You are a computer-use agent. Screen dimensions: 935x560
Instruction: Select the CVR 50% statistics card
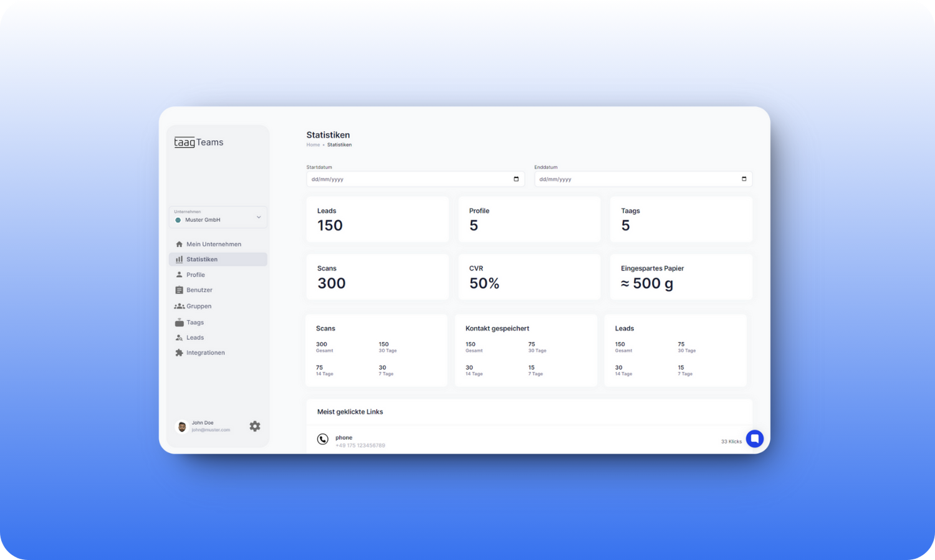click(x=529, y=277)
